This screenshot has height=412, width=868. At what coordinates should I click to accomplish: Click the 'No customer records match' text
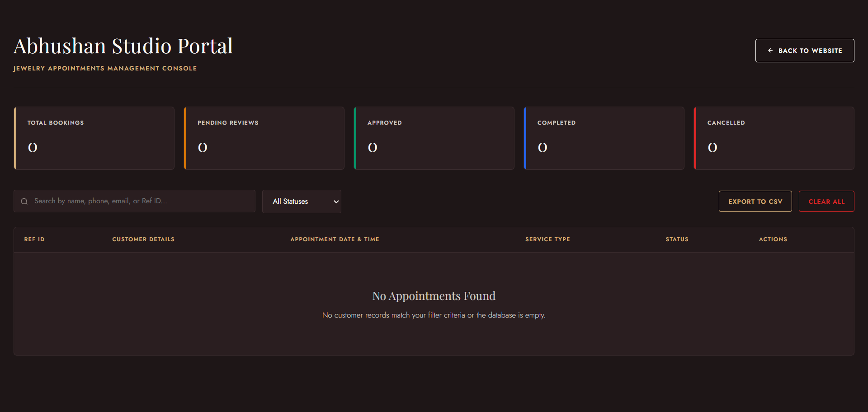434,315
